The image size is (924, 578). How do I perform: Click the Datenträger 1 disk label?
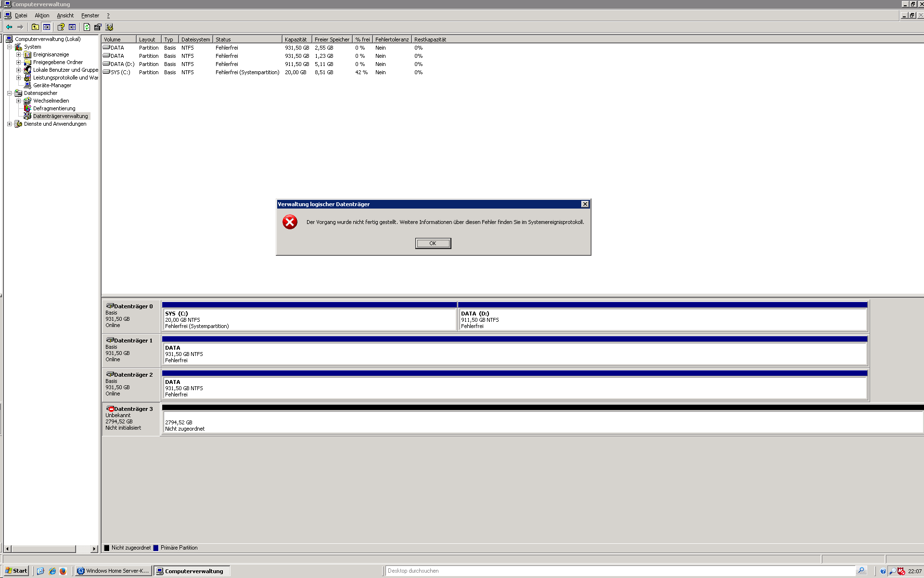coord(131,350)
